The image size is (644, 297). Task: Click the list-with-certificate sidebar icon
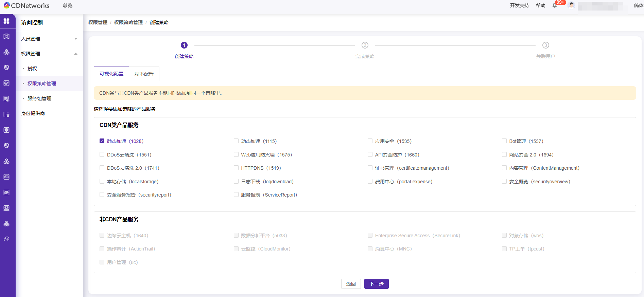point(6,114)
